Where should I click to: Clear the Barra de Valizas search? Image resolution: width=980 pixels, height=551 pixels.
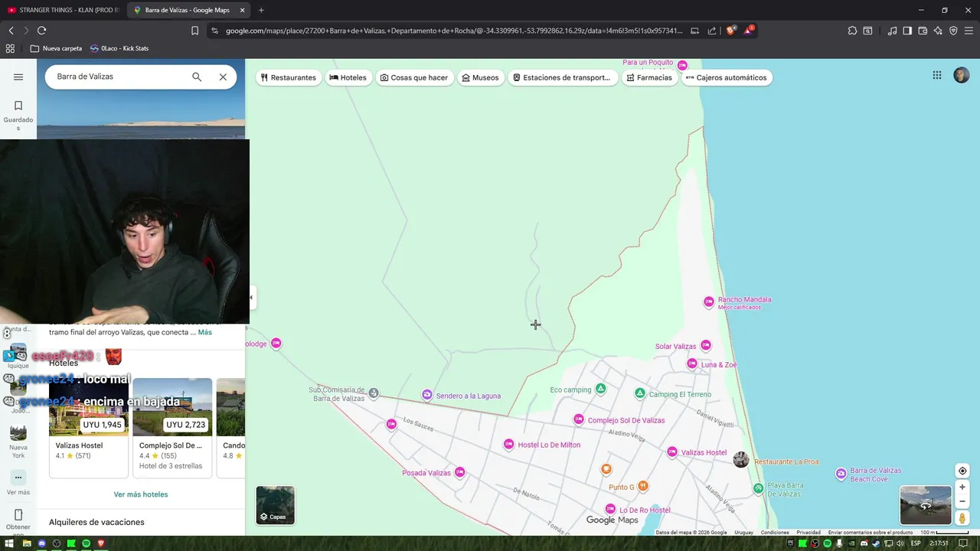[223, 77]
